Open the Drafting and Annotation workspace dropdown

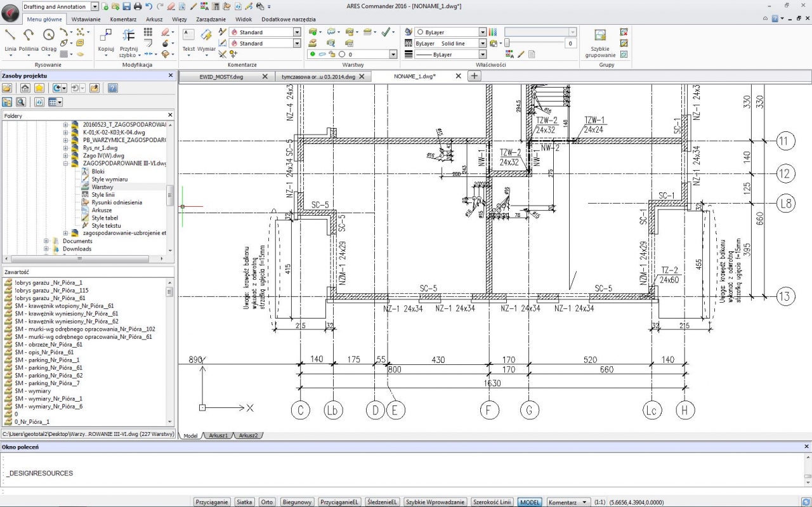click(95, 6)
